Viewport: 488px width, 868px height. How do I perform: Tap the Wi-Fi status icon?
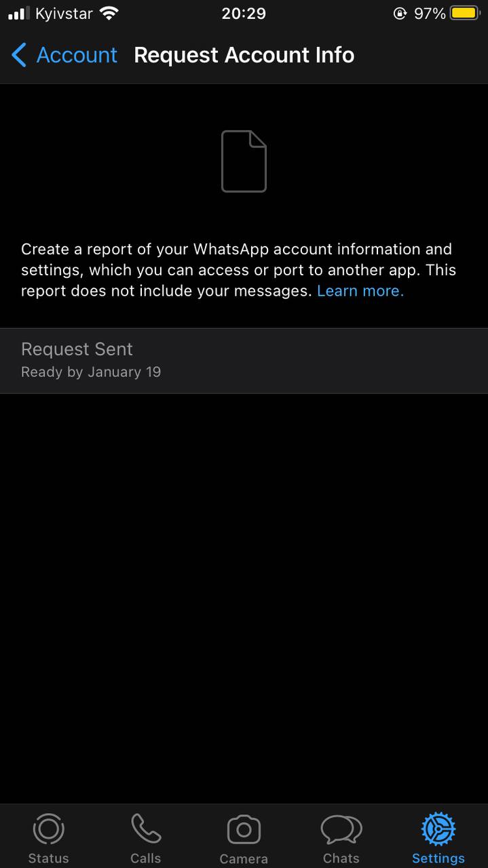click(x=109, y=13)
